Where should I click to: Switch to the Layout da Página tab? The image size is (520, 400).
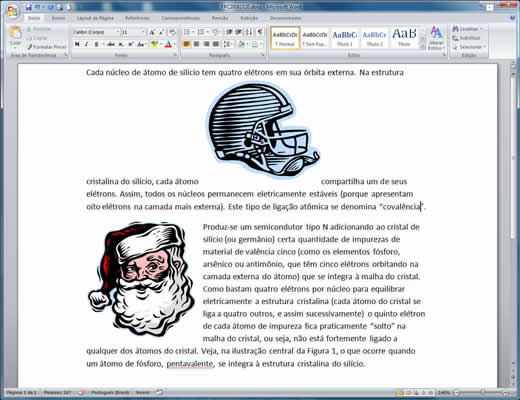click(95, 18)
